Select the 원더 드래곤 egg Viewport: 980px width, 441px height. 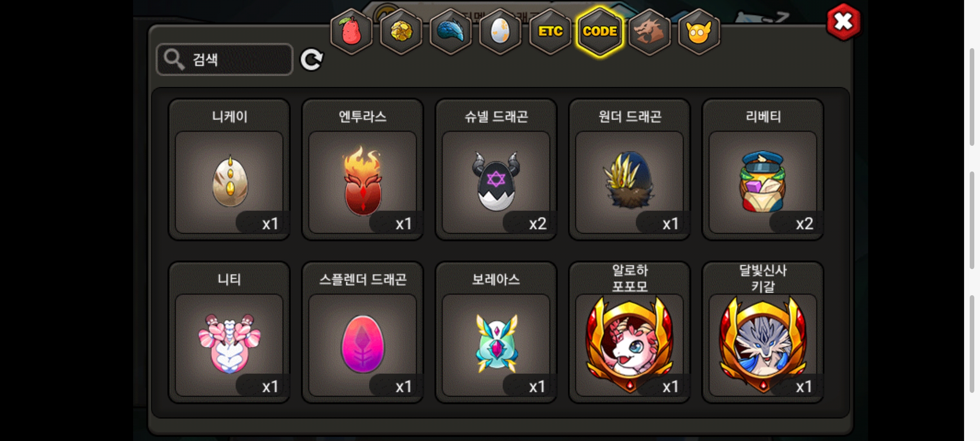coord(630,169)
